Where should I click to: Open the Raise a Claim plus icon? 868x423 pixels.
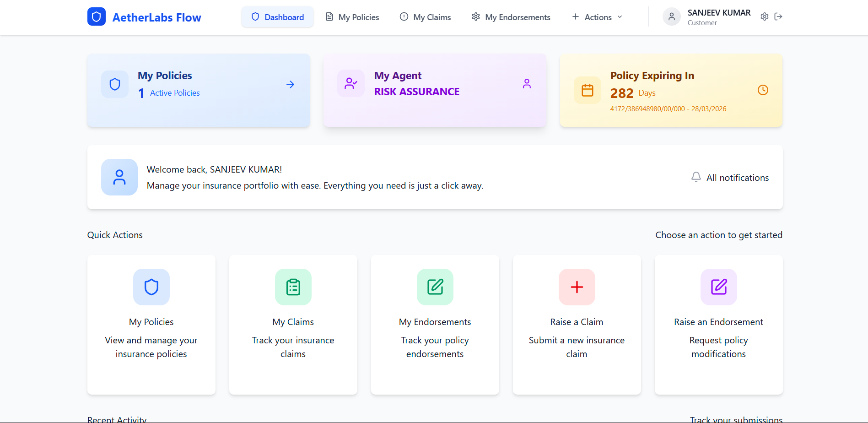pos(577,287)
